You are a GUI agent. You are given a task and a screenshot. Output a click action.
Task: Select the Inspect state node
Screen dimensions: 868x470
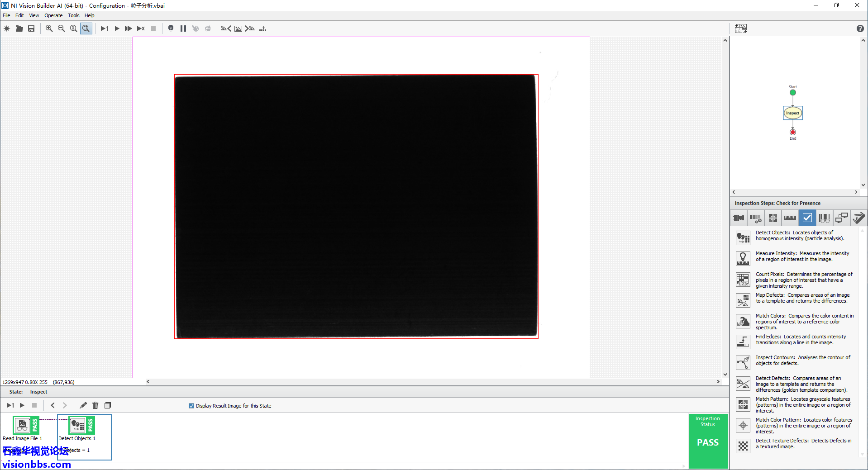tap(792, 113)
